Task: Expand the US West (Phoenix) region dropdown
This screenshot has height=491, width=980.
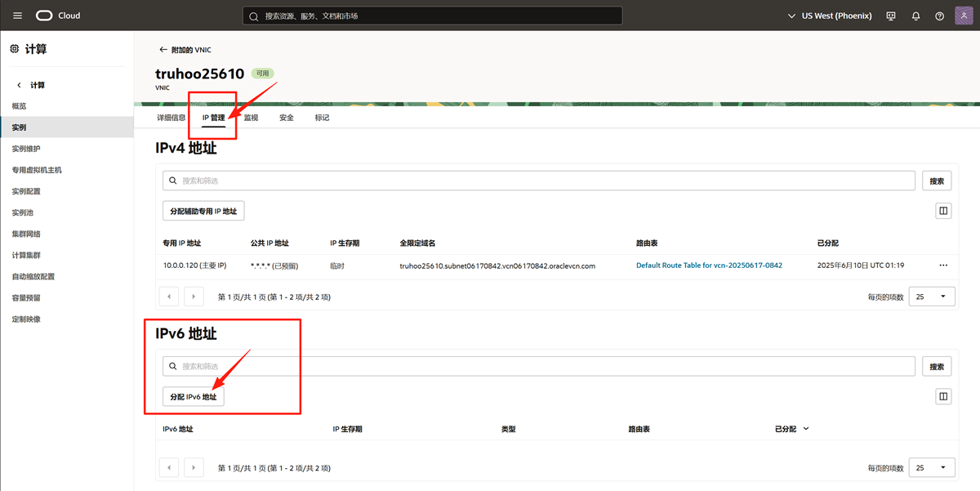Action: (x=830, y=16)
